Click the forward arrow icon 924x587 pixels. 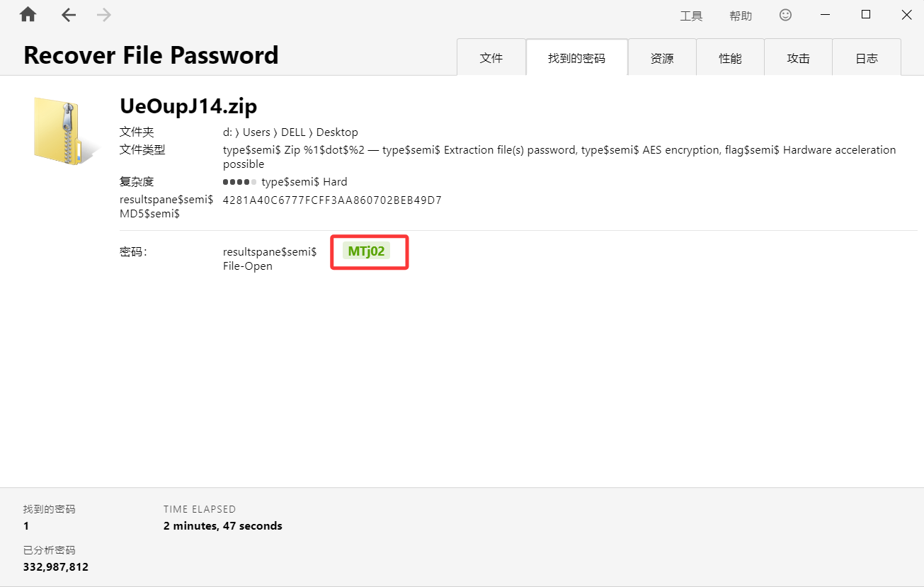coord(104,15)
